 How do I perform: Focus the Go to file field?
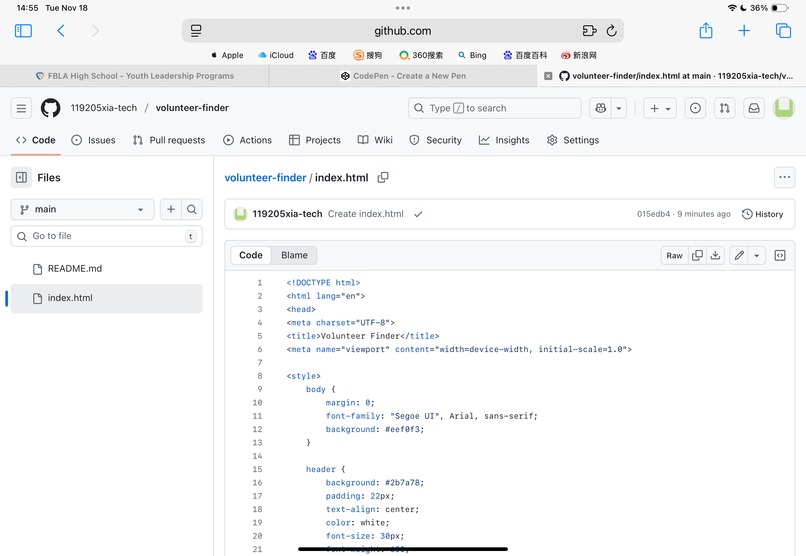[x=106, y=236]
